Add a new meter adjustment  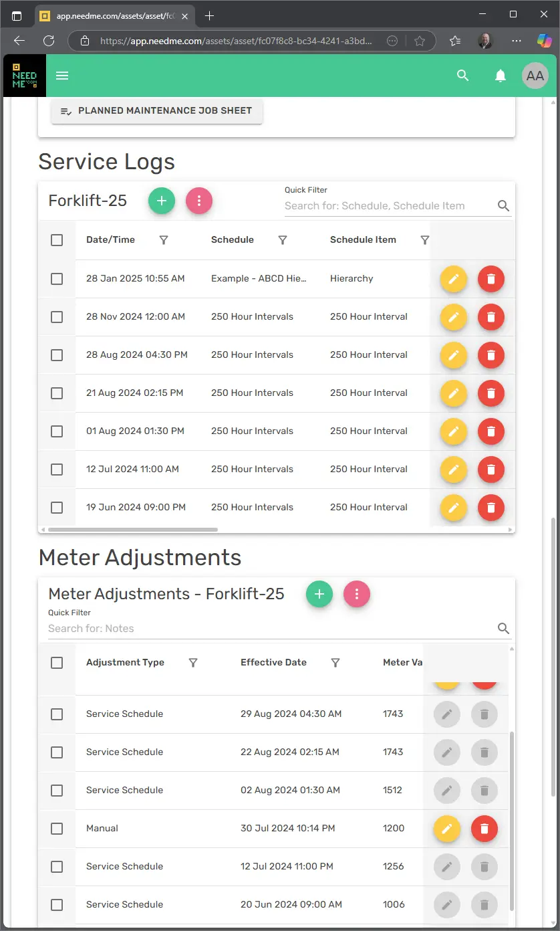319,594
